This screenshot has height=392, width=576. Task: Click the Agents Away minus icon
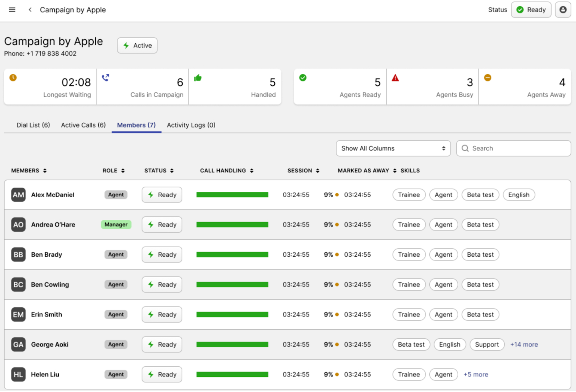coord(488,78)
